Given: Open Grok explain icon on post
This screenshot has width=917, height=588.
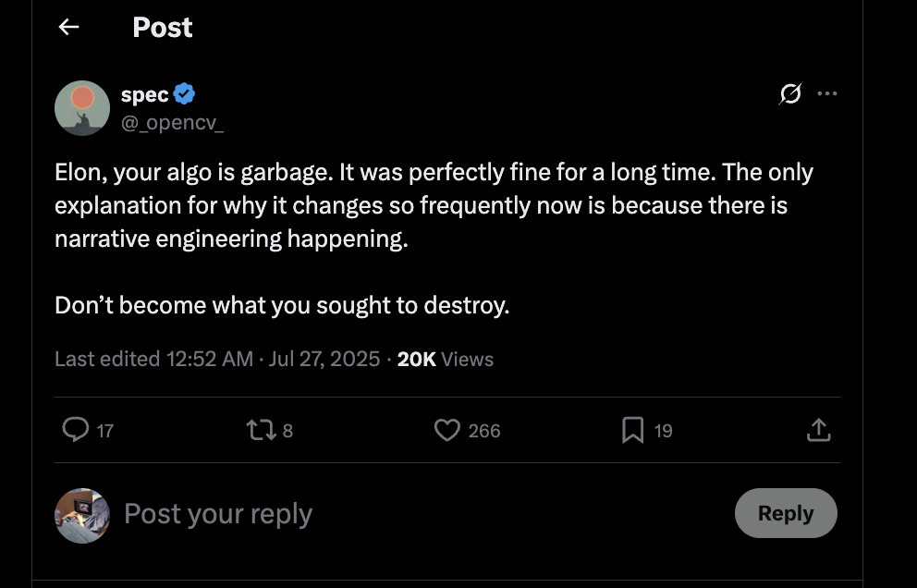Looking at the screenshot, I should [790, 93].
